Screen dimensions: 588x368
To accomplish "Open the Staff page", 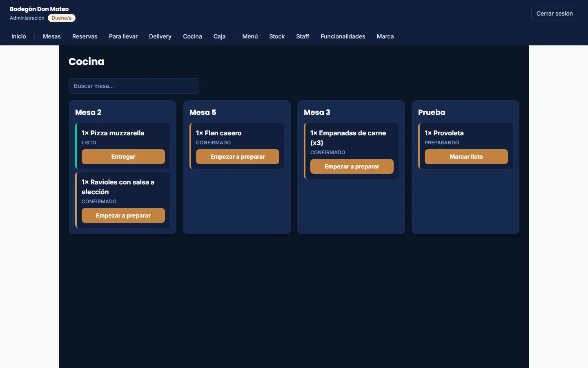I will tap(303, 36).
